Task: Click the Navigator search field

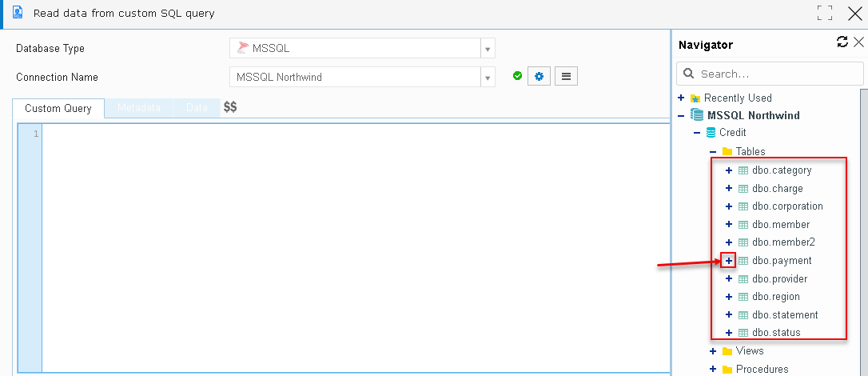Action: click(770, 74)
